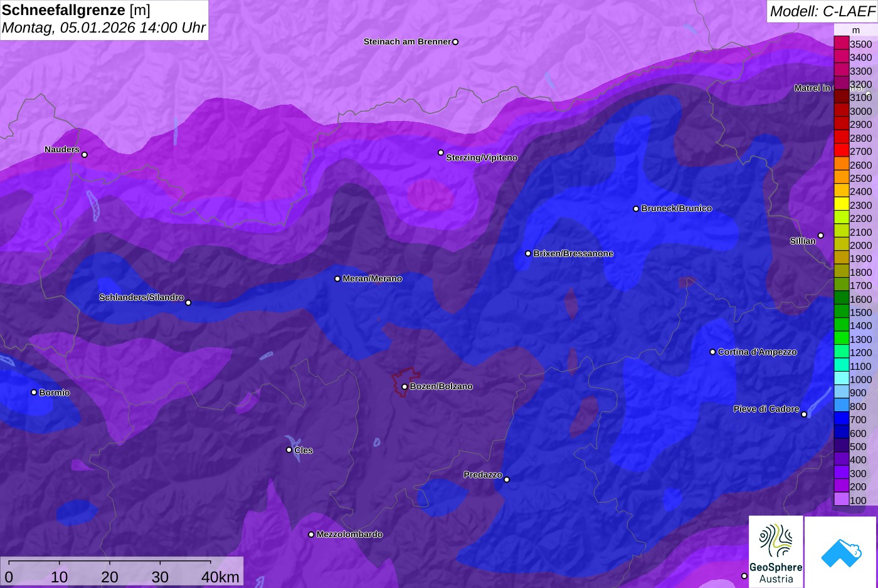Pick the Mezzolombardo marker dot
Viewport: 878px width, 588px height.
coord(311,535)
